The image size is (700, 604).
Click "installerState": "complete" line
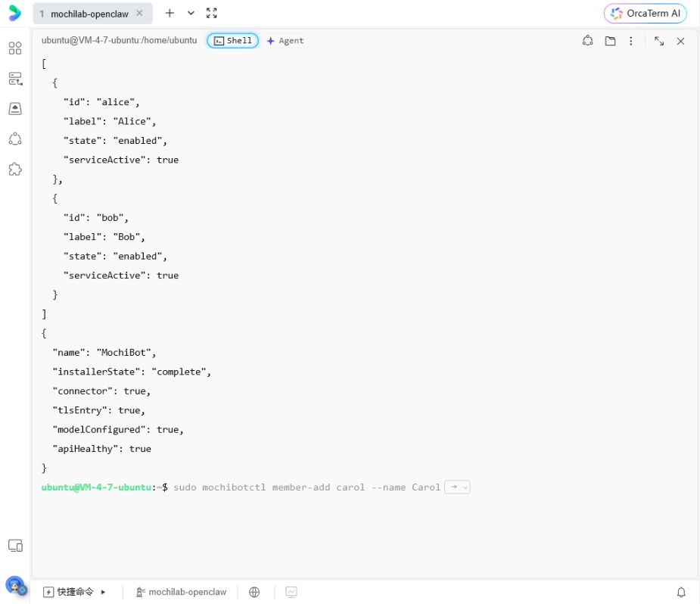132,372
